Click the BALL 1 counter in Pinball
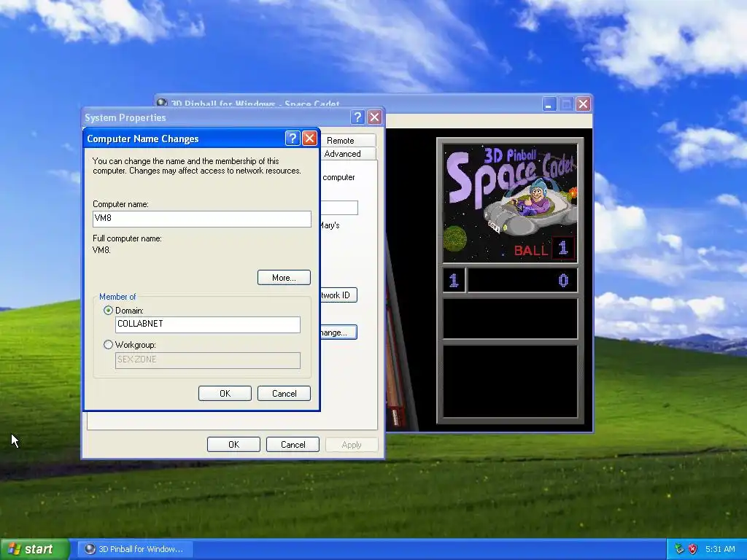 pyautogui.click(x=544, y=249)
